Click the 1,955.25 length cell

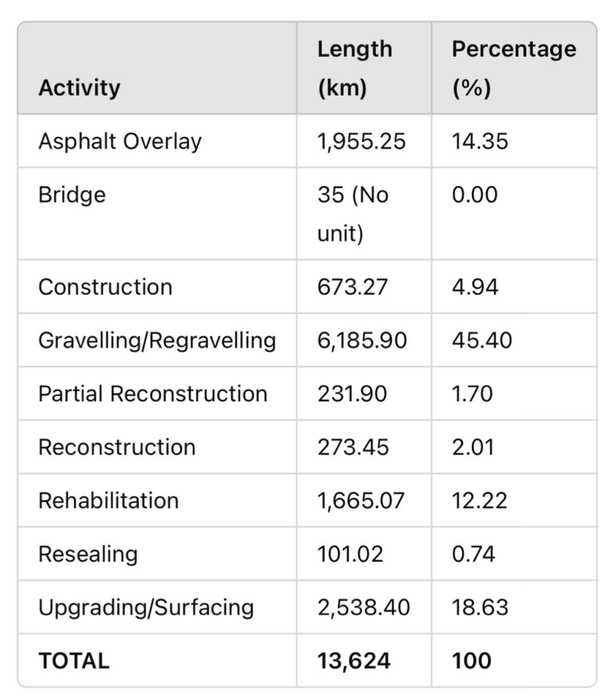point(361,141)
